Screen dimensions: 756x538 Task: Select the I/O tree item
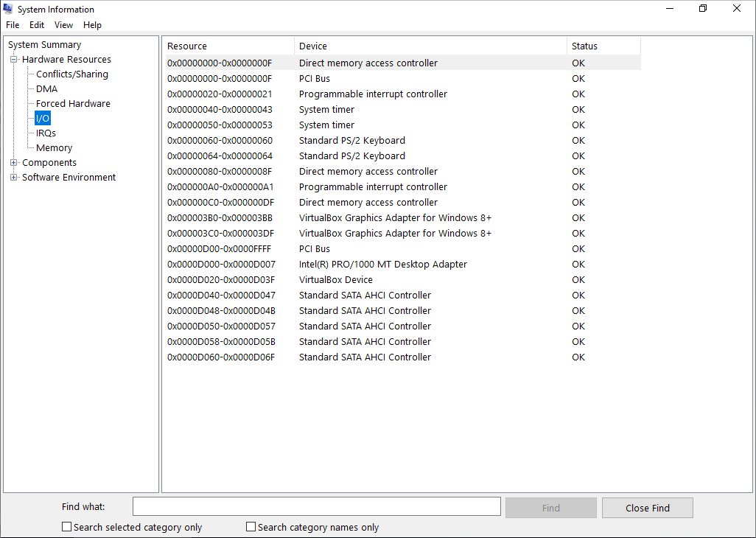click(43, 119)
